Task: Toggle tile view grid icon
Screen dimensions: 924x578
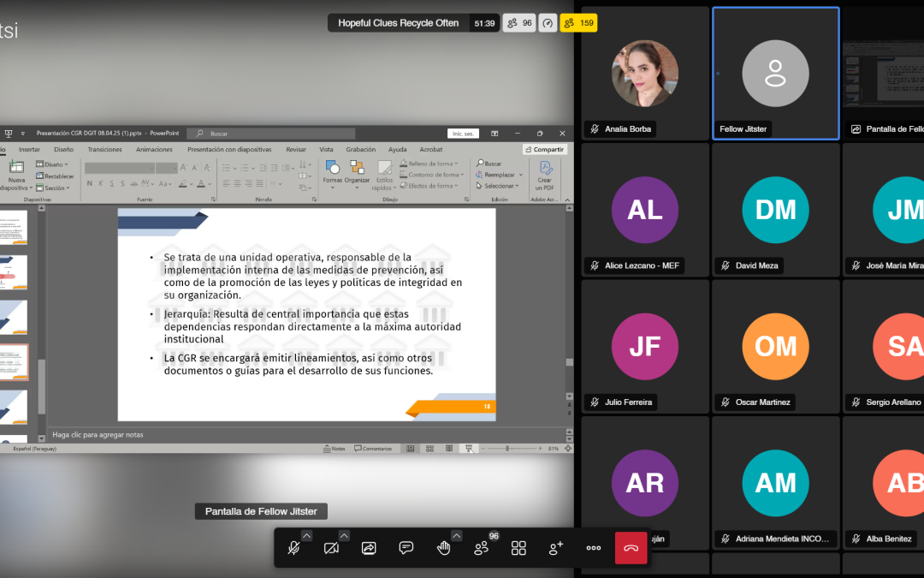Action: tap(518, 548)
